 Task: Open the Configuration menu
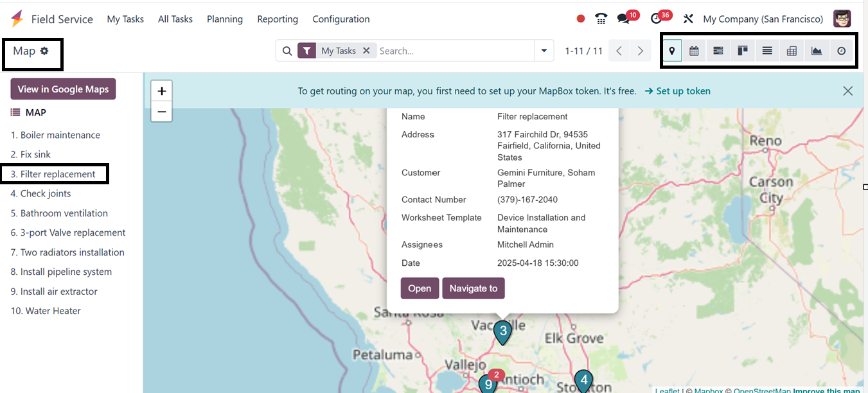(x=341, y=19)
